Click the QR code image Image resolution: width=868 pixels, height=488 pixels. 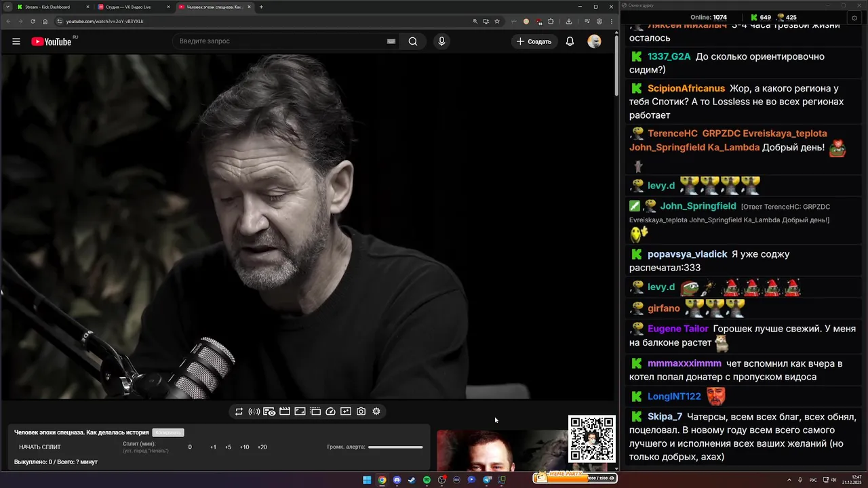[592, 439]
